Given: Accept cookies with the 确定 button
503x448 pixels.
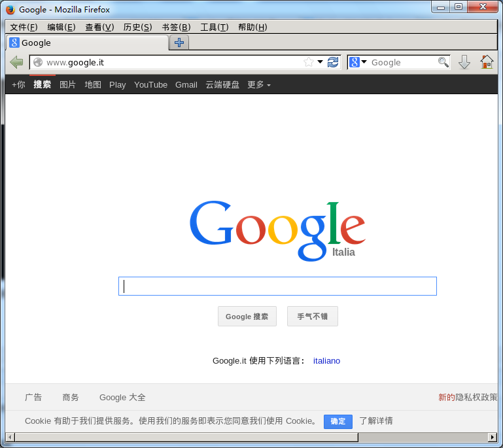Looking at the screenshot, I should coord(338,421).
